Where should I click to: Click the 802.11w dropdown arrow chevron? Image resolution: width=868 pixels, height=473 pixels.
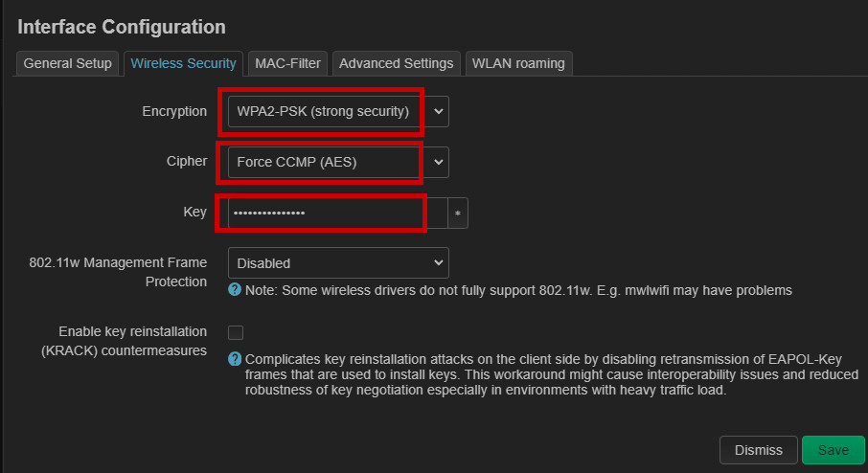point(439,262)
